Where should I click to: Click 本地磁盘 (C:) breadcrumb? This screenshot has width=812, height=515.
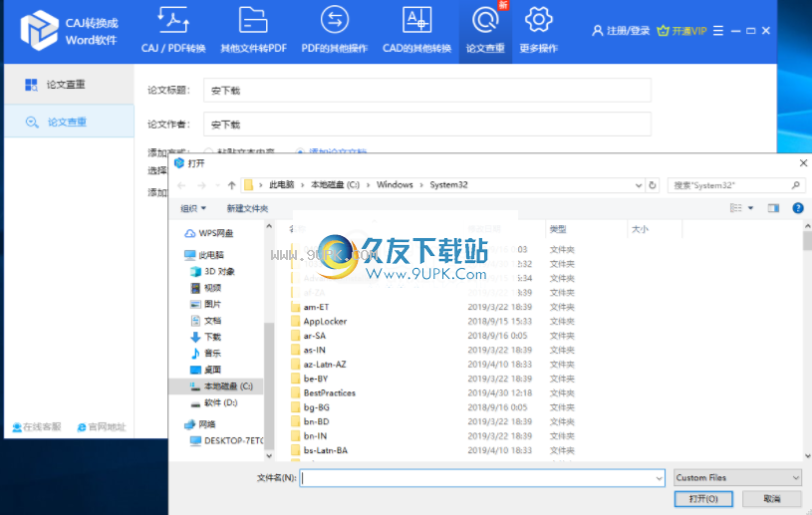335,184
